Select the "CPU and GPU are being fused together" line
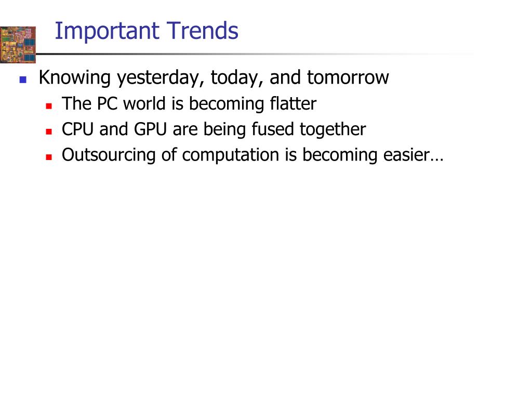The image size is (532, 399). (214, 129)
